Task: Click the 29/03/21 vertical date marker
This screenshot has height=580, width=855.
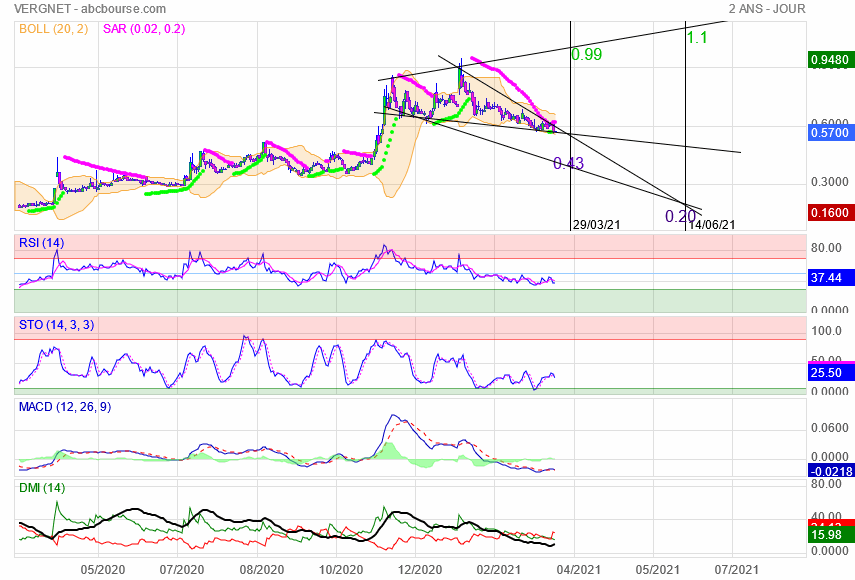Action: coord(597,225)
